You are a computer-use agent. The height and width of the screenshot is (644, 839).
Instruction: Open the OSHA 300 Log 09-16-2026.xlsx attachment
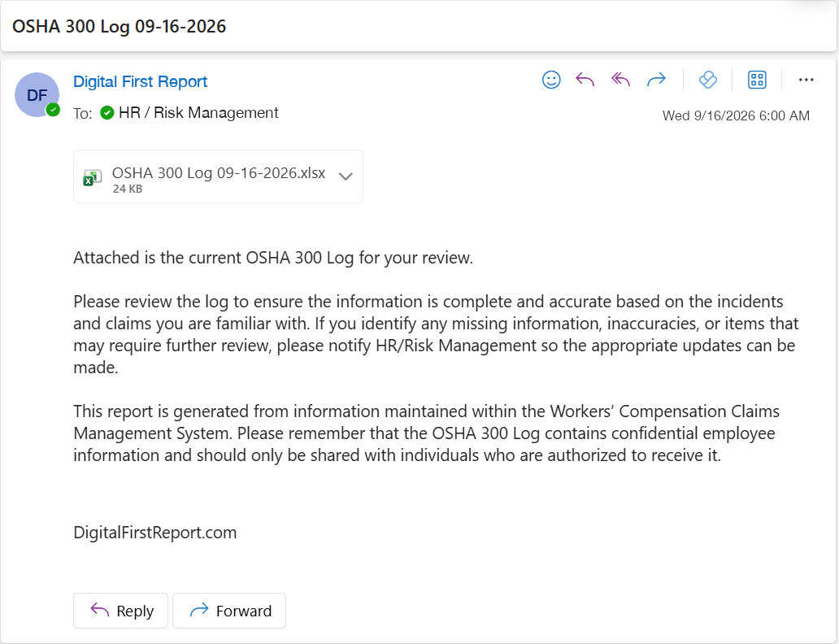[219, 176]
